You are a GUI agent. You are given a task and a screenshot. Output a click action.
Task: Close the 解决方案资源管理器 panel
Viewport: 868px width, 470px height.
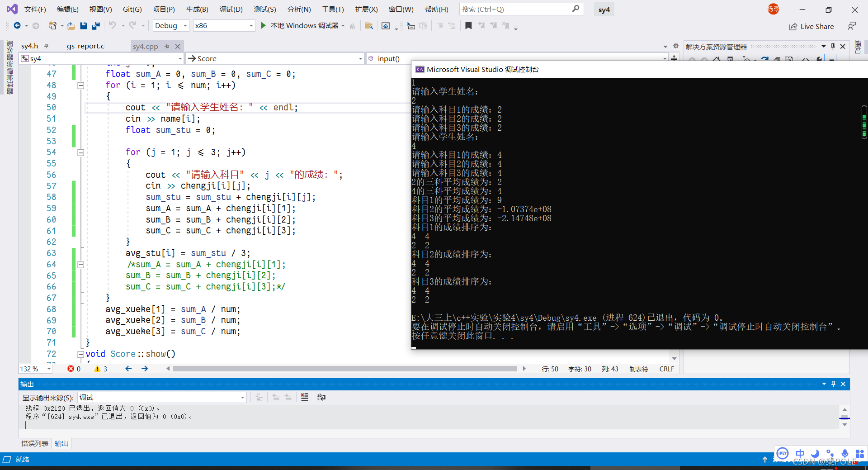(843, 46)
